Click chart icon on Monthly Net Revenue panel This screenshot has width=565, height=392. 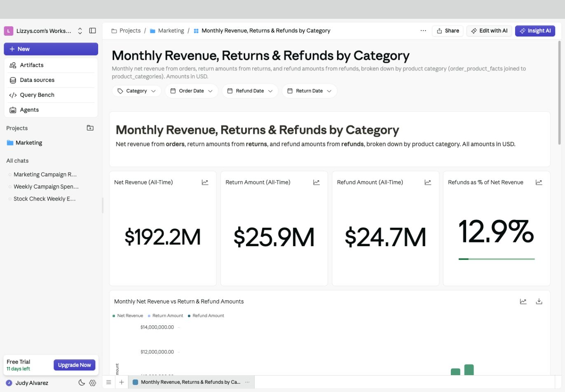click(x=523, y=301)
